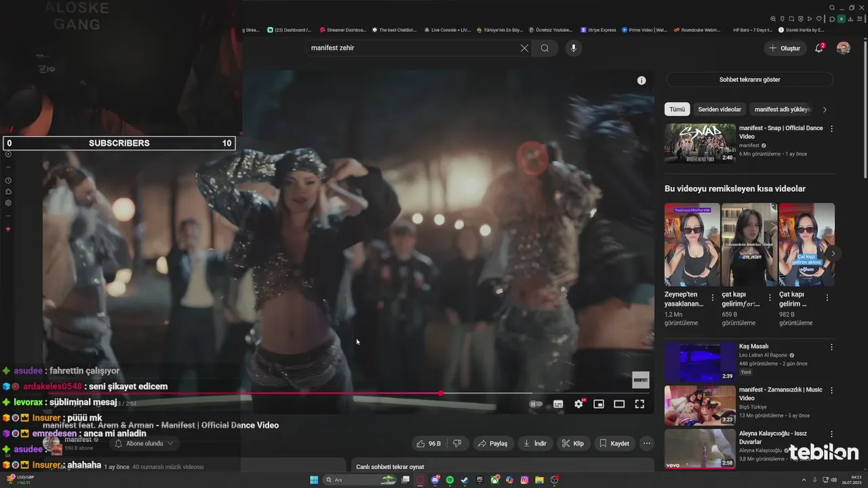
Task: Click browser heart favorites icon
Action: tap(819, 19)
